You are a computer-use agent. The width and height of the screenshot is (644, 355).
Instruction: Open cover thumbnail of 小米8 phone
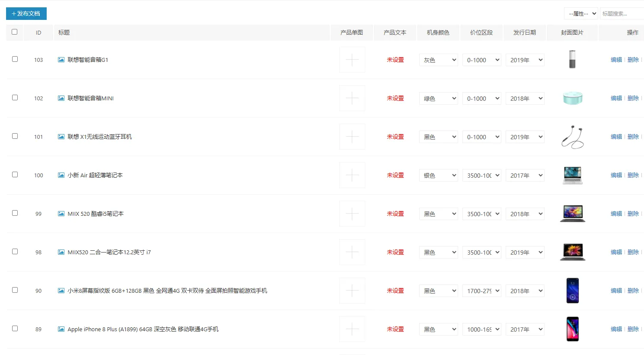click(573, 291)
